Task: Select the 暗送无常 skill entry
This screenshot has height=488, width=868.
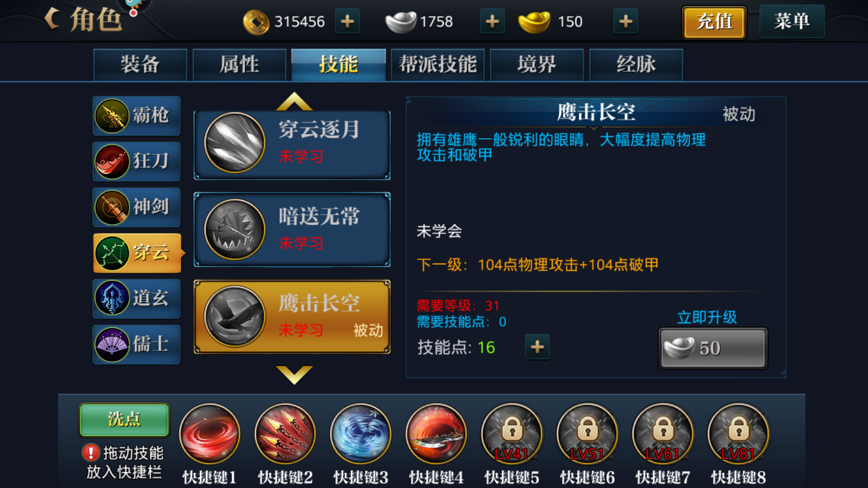Action: tap(292, 229)
